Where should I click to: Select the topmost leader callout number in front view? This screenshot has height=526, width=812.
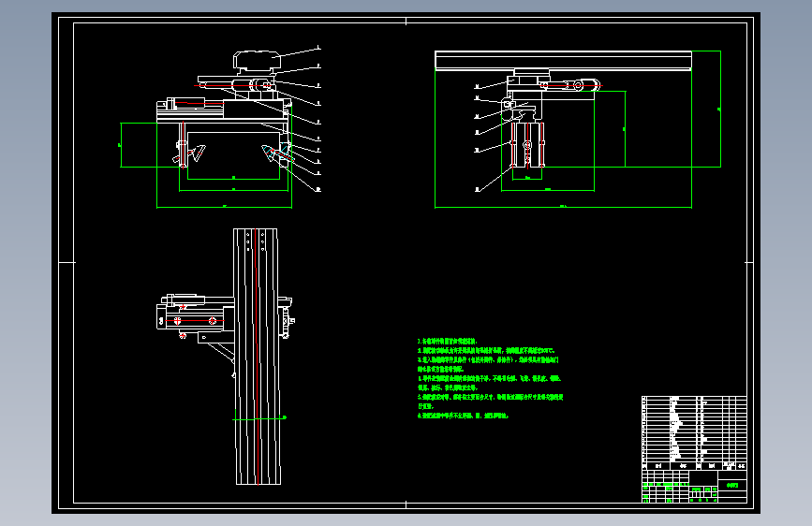point(317,47)
